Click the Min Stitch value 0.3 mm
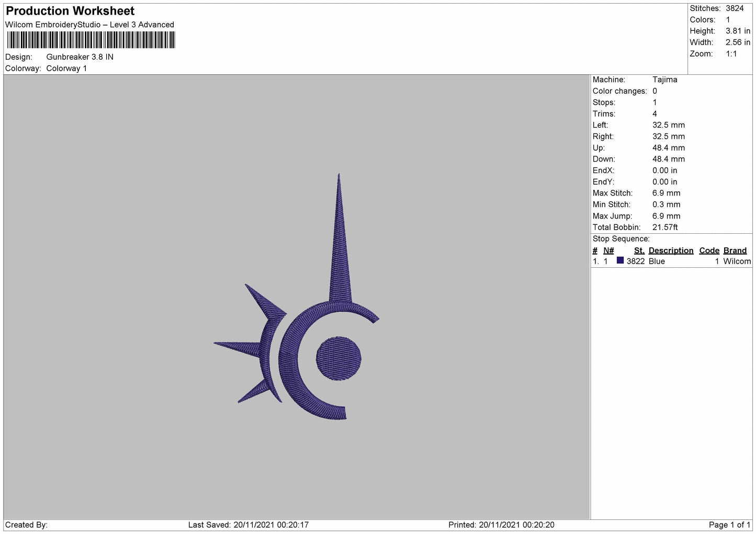 [667, 204]
